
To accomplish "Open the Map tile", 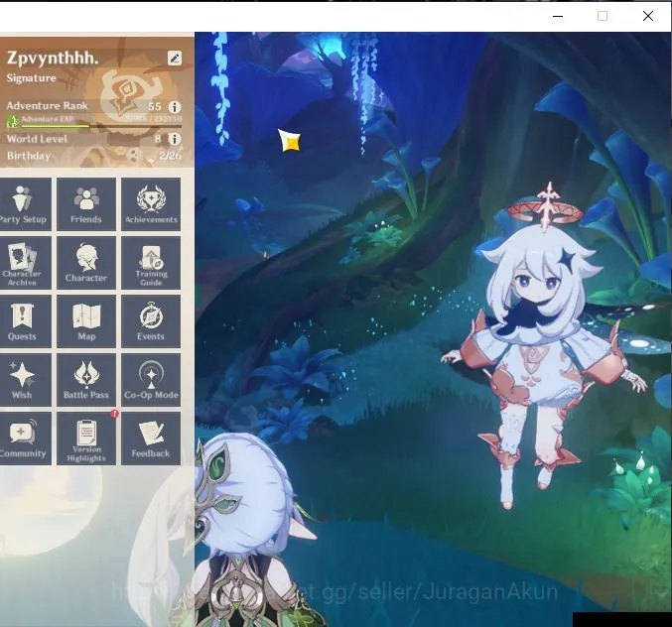I will pyautogui.click(x=86, y=321).
